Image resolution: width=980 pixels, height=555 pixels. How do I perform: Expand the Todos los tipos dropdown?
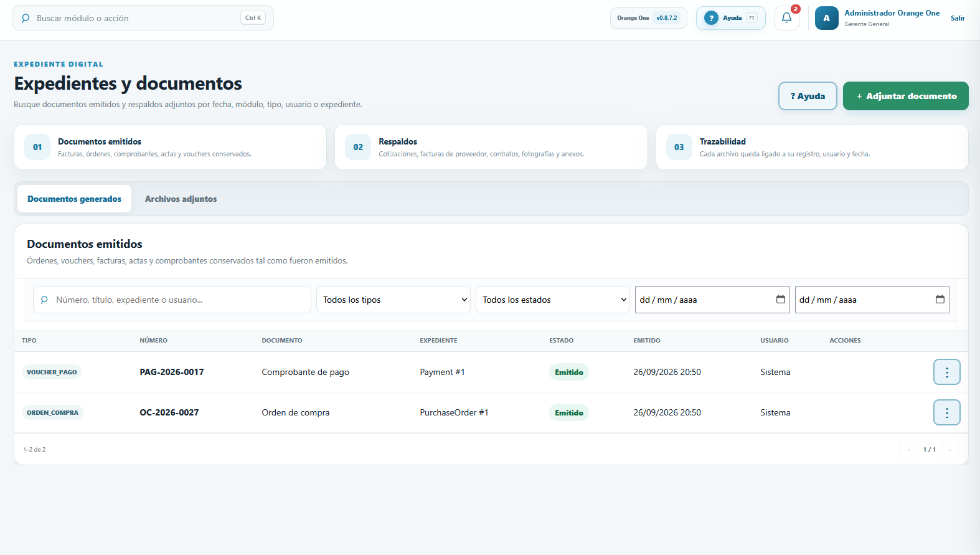click(393, 300)
